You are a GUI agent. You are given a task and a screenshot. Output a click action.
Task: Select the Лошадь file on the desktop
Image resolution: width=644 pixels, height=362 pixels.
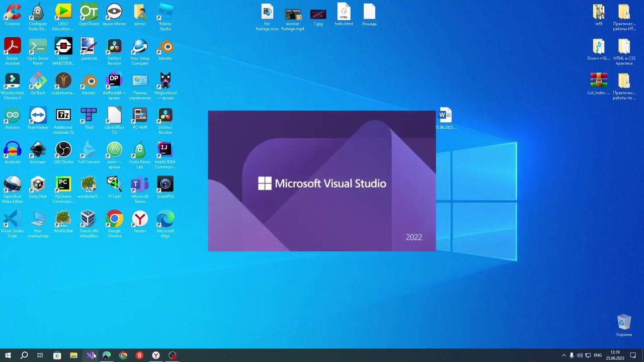[x=369, y=15]
